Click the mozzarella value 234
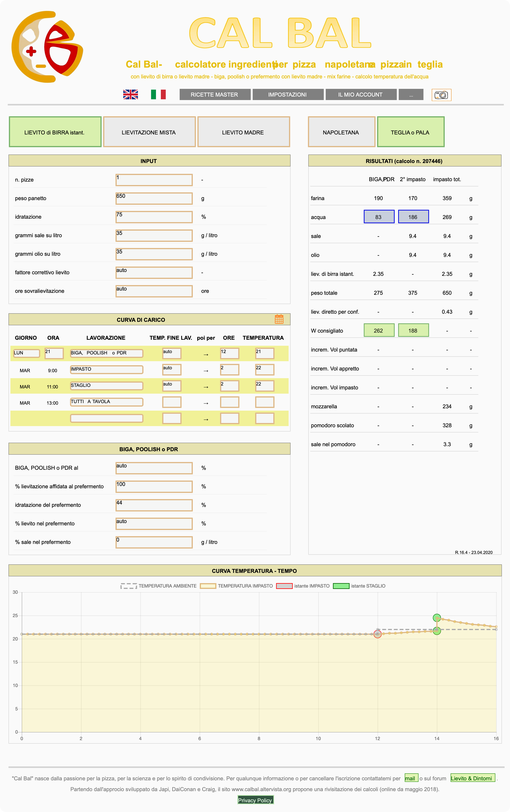Viewport: 510px width, 812px height. coord(447,407)
